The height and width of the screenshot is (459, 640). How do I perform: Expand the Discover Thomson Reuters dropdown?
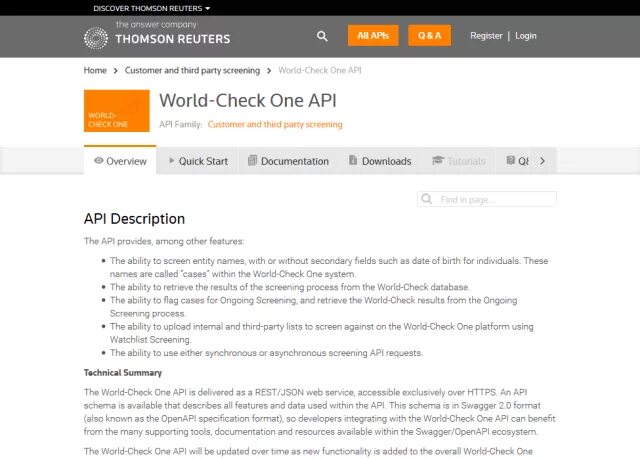(151, 8)
